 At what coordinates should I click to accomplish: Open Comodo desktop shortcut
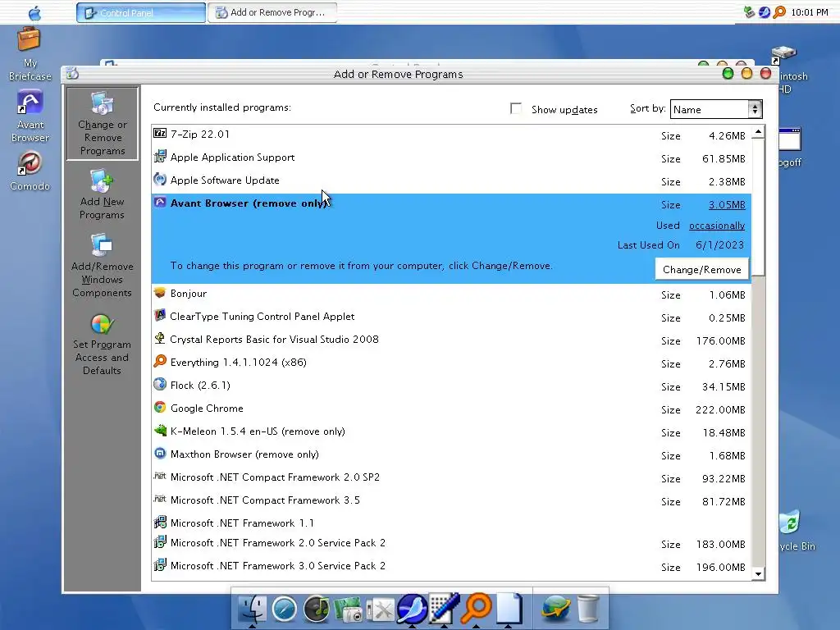30,171
